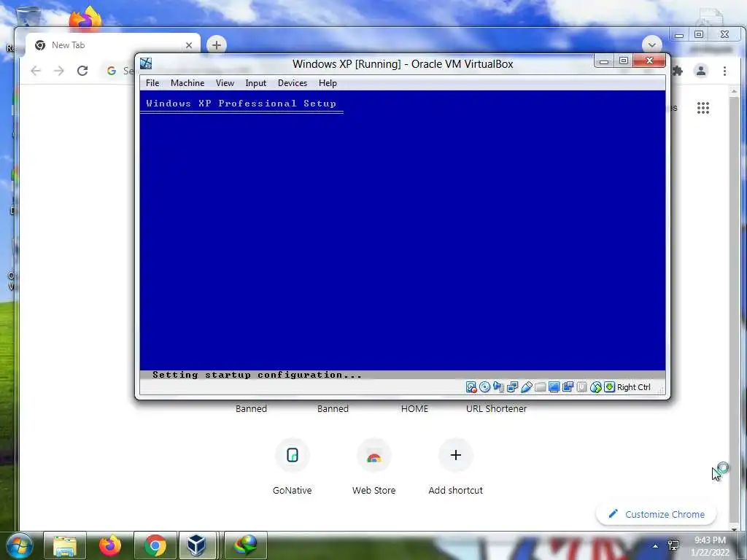747x560 pixels.
Task: Reload the page in Chrome
Action: click(x=82, y=71)
